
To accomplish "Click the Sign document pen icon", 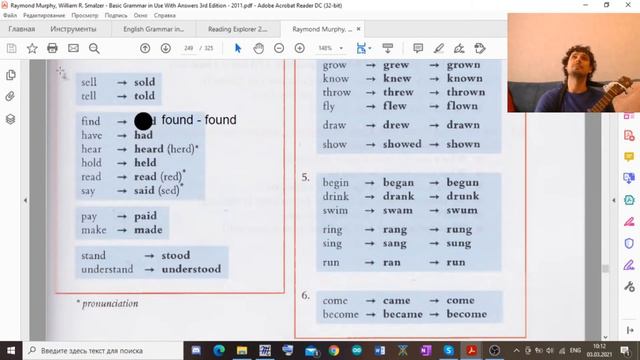I will coord(459,48).
